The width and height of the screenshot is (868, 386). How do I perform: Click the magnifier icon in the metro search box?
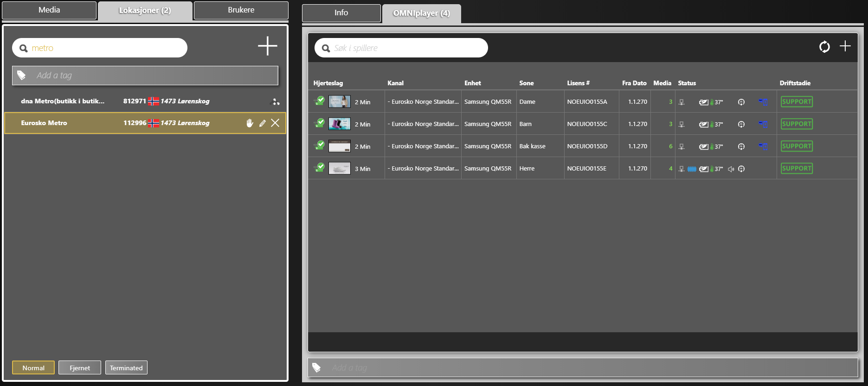[x=23, y=48]
